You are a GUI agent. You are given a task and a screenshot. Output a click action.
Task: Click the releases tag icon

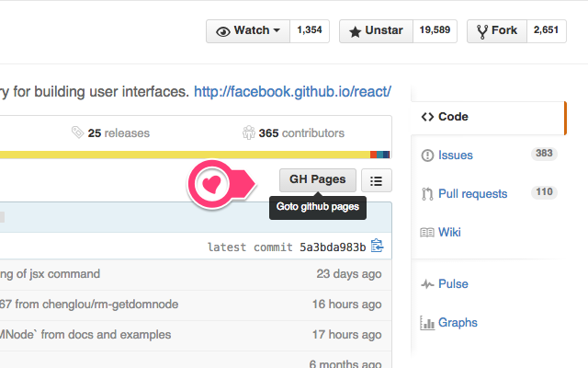78,133
